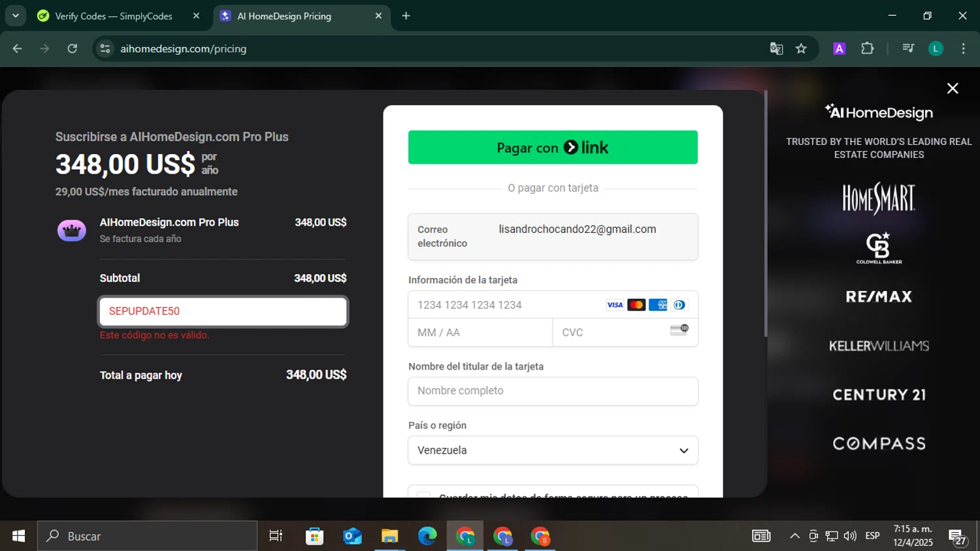Open the media control icon
Viewport: 980px width, 551px height.
[908, 48]
